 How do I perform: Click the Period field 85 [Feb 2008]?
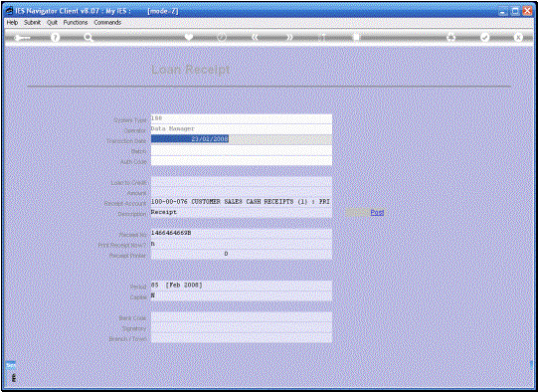click(242, 286)
